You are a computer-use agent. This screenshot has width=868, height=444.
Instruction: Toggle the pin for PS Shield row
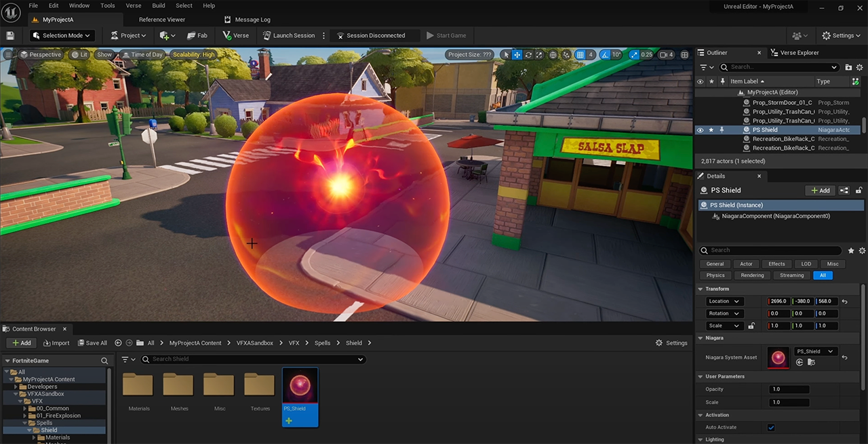(x=722, y=130)
